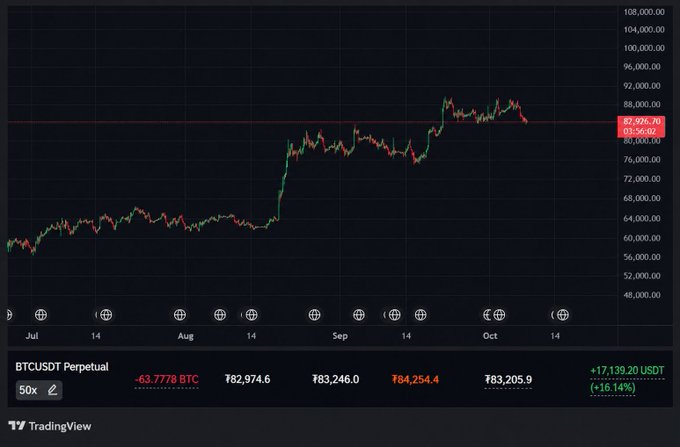Click the Jul label on time axis
This screenshot has width=680, height=447.
pyautogui.click(x=32, y=336)
